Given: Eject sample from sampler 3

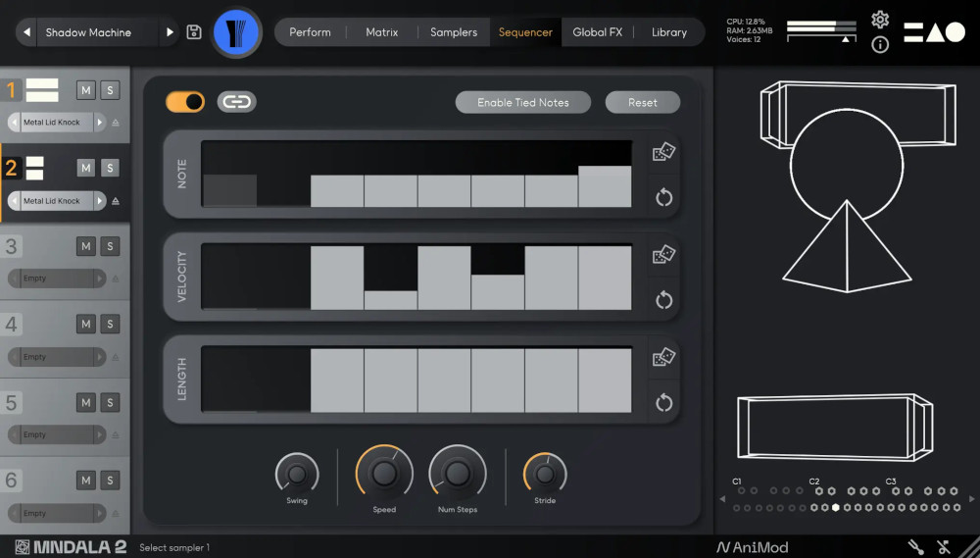Looking at the screenshot, I should click(x=116, y=279).
